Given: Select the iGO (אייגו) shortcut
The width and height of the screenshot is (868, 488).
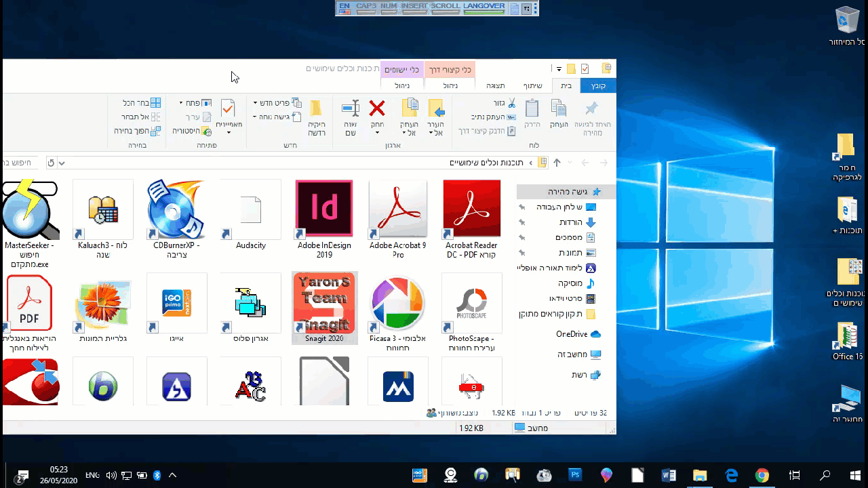Looking at the screenshot, I should 176,308.
